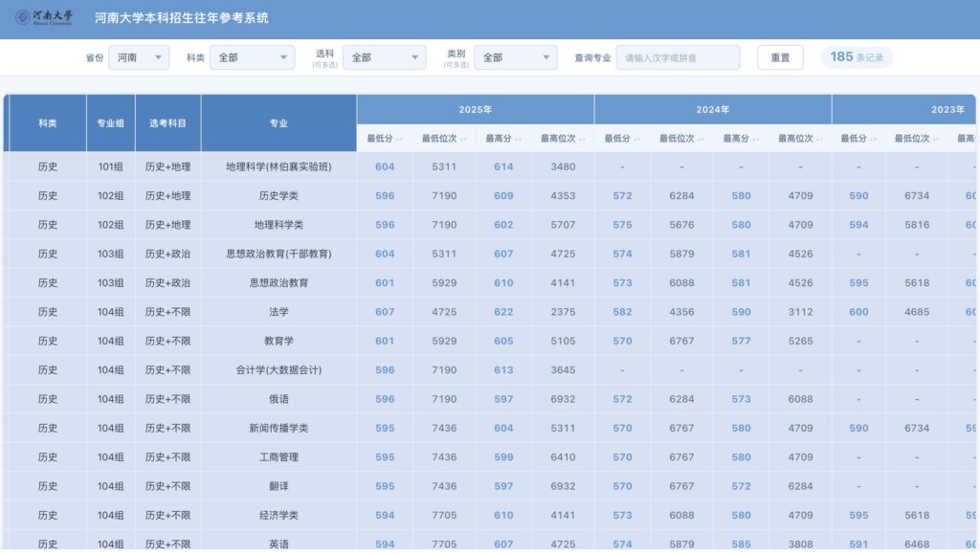
Task: Click the 607 lowest score in 法学 row
Action: pos(385,312)
